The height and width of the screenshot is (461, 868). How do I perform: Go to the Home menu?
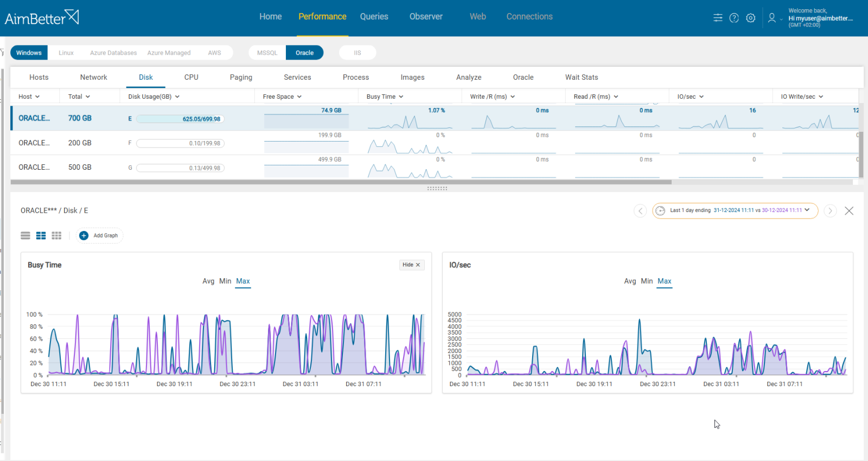pyautogui.click(x=270, y=17)
